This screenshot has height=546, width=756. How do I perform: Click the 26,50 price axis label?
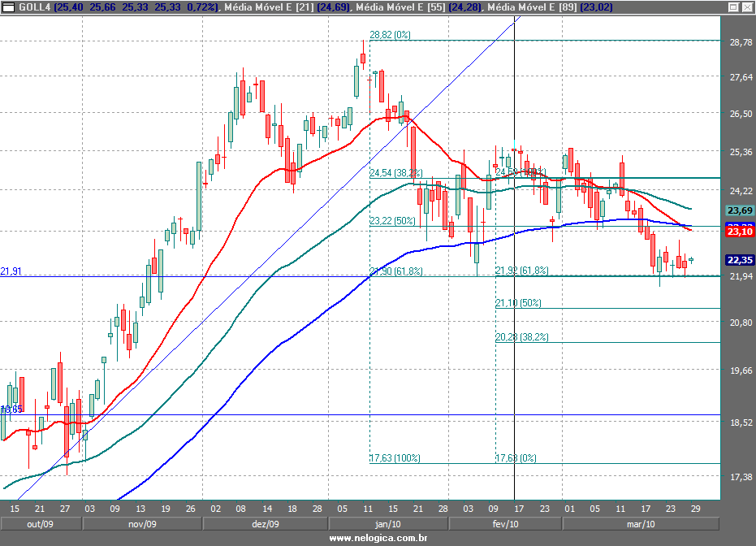click(x=741, y=114)
